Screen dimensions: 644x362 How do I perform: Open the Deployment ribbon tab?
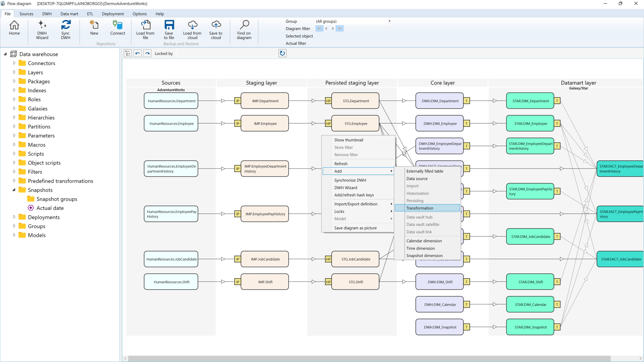[113, 14]
